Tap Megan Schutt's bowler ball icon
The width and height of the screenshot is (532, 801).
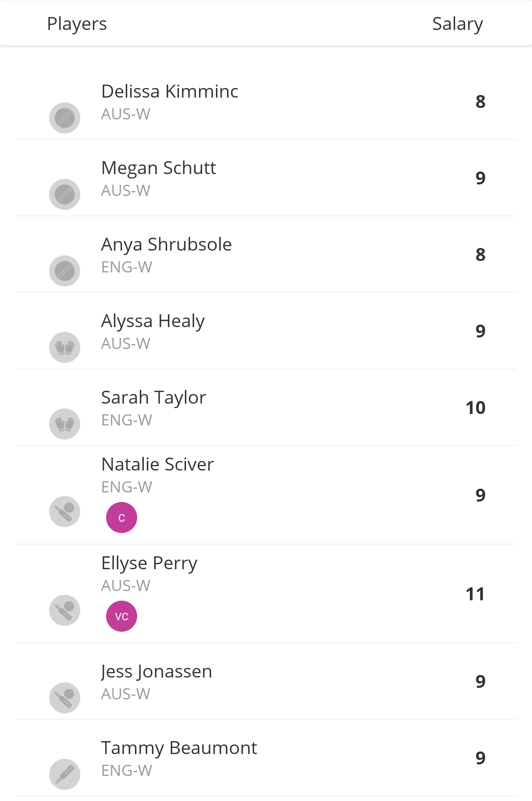point(65,194)
